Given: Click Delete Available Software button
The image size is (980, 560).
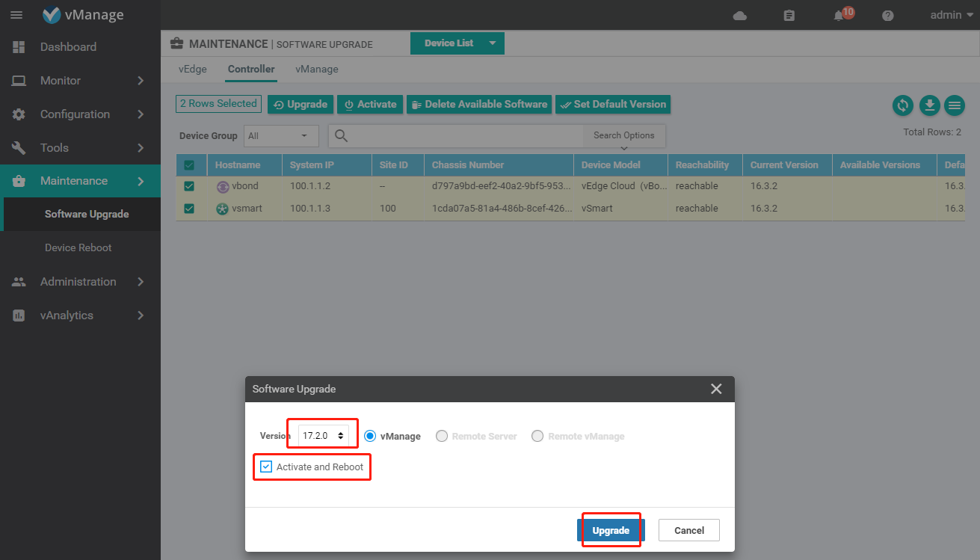Looking at the screenshot, I should [x=478, y=105].
